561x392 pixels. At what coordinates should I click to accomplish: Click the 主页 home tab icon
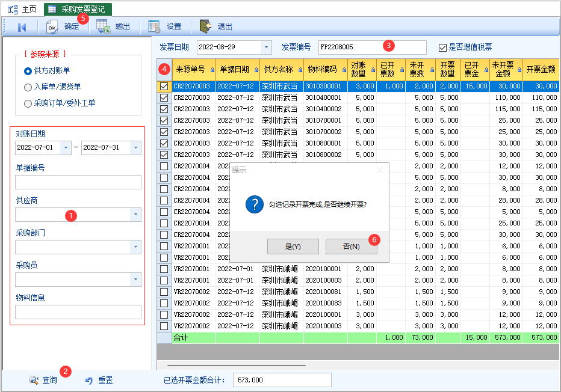click(13, 10)
